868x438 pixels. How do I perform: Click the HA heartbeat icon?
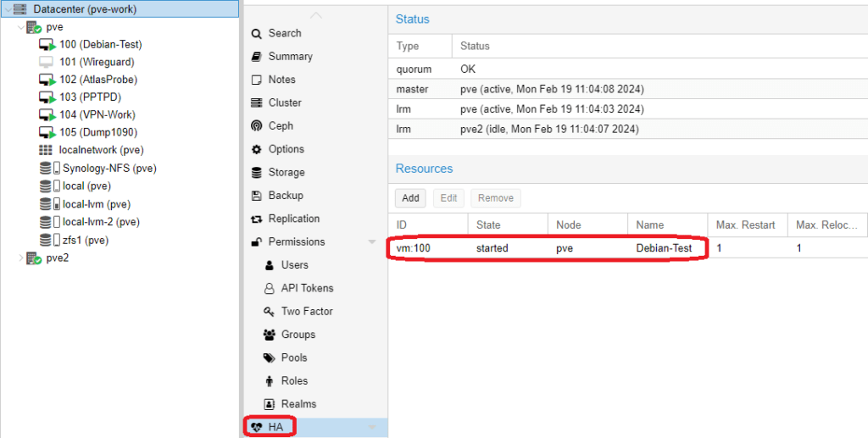pyautogui.click(x=256, y=427)
